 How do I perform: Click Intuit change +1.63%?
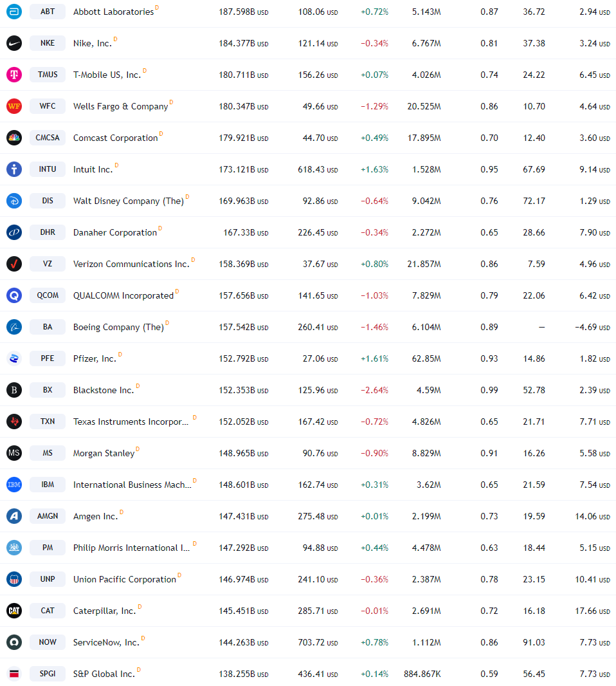(374, 169)
